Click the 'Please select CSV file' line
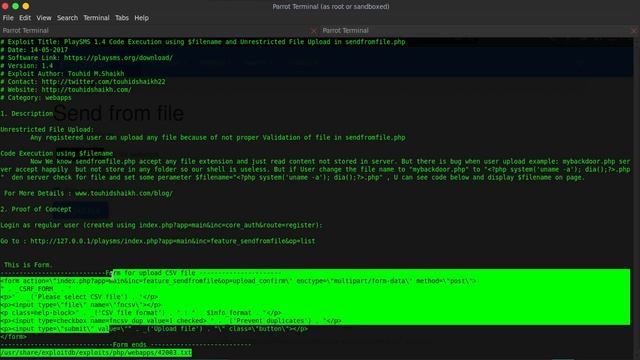This screenshot has height=360, width=640. click(x=79, y=297)
